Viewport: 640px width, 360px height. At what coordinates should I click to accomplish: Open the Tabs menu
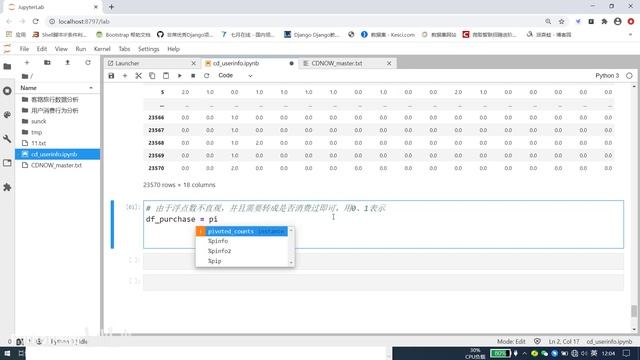(124, 49)
